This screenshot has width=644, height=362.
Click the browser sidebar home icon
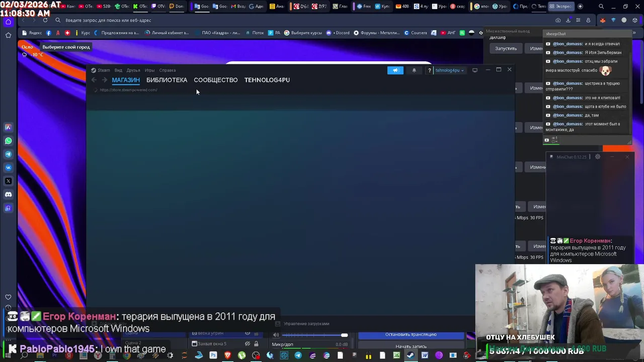click(8, 22)
